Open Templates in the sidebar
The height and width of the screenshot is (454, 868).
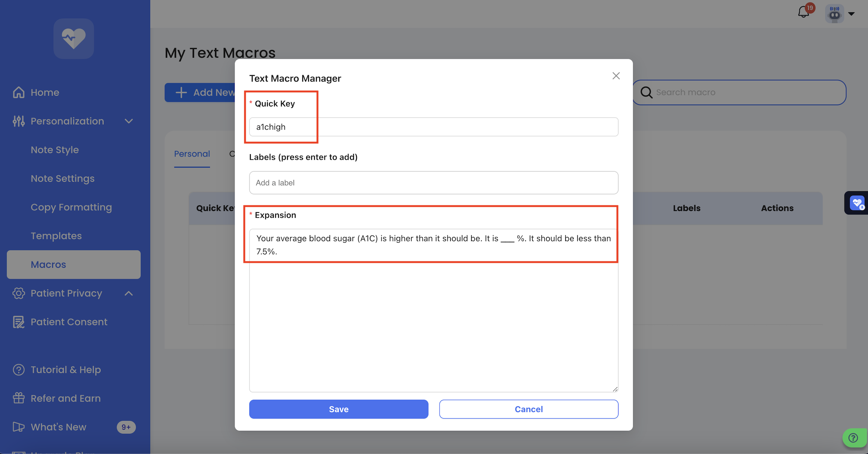[56, 236]
